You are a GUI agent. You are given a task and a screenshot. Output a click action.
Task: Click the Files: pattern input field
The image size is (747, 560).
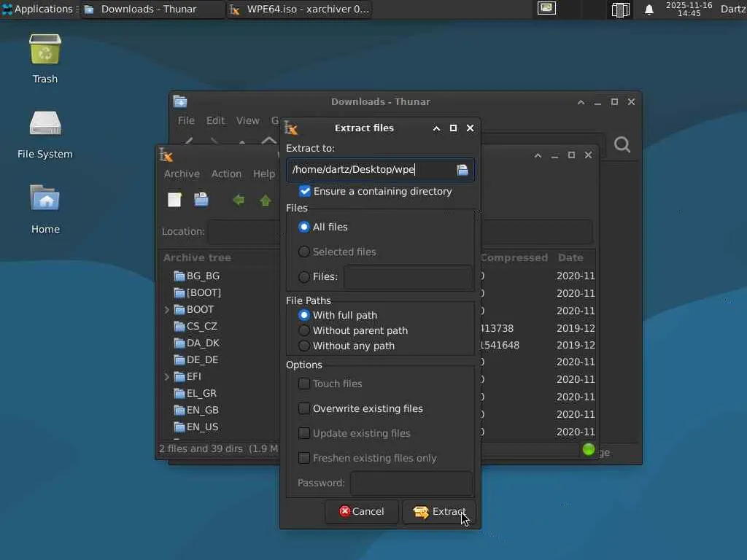408,276
